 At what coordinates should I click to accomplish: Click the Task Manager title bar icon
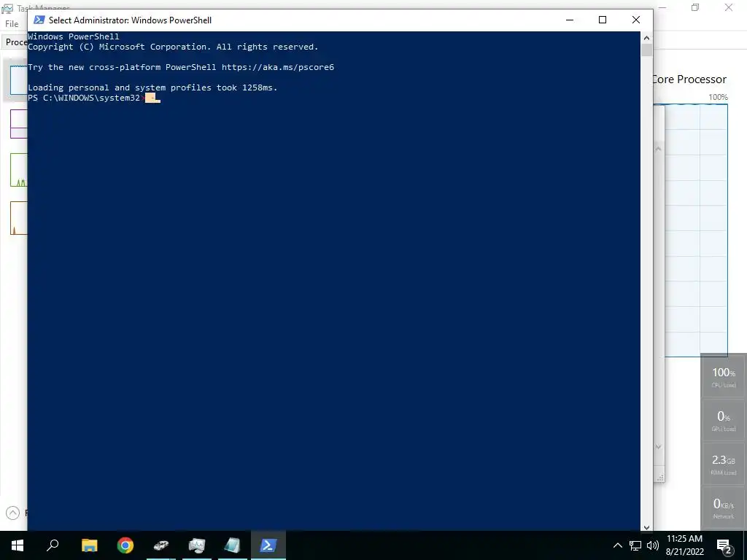(x=7, y=8)
